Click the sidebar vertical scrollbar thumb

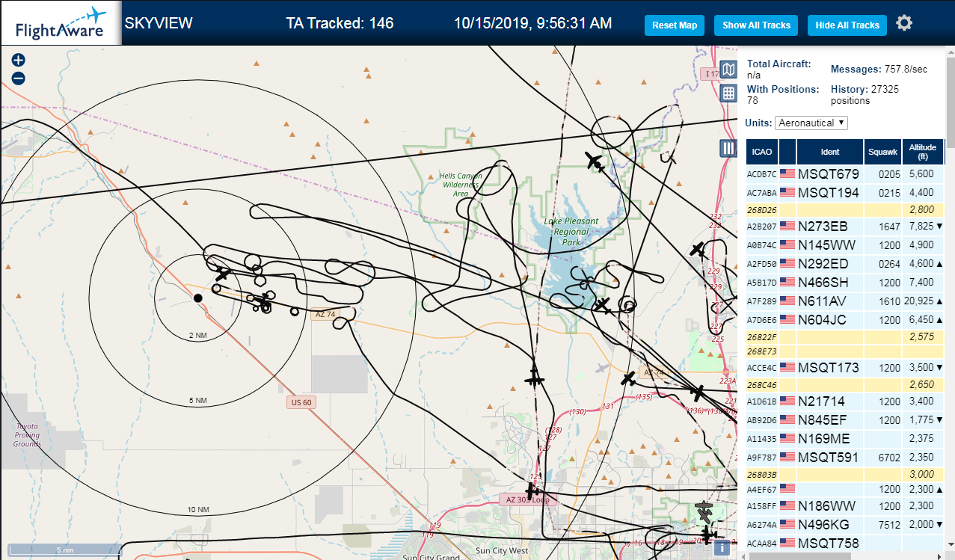pyautogui.click(x=950, y=101)
